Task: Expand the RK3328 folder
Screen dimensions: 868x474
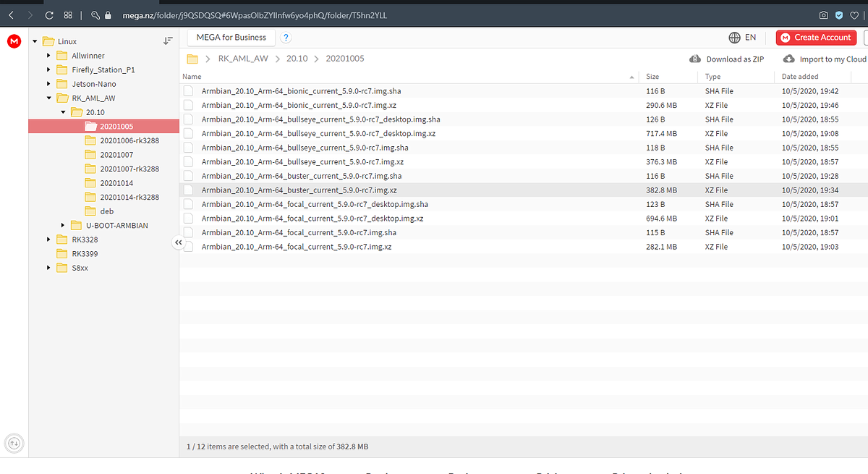Action: point(48,240)
